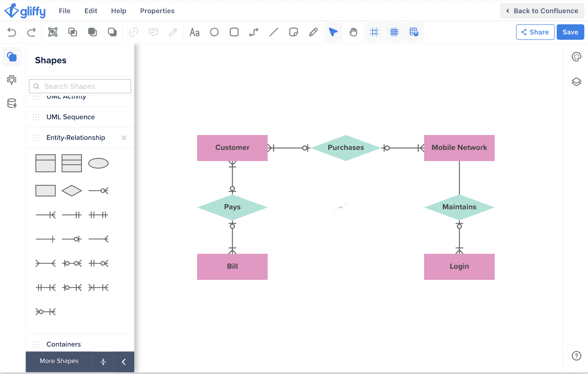The height and width of the screenshot is (374, 588).
Task: Open the theme color palette
Action: [576, 57]
